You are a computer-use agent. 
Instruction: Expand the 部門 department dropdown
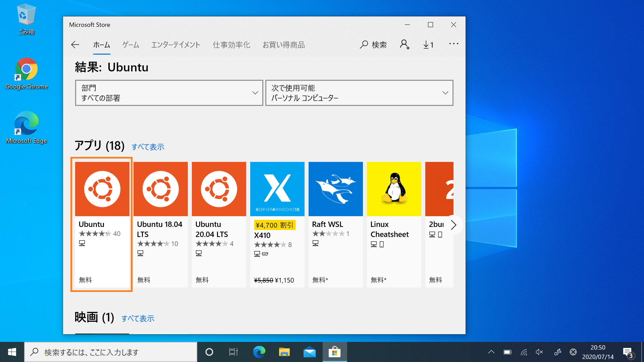click(x=169, y=93)
